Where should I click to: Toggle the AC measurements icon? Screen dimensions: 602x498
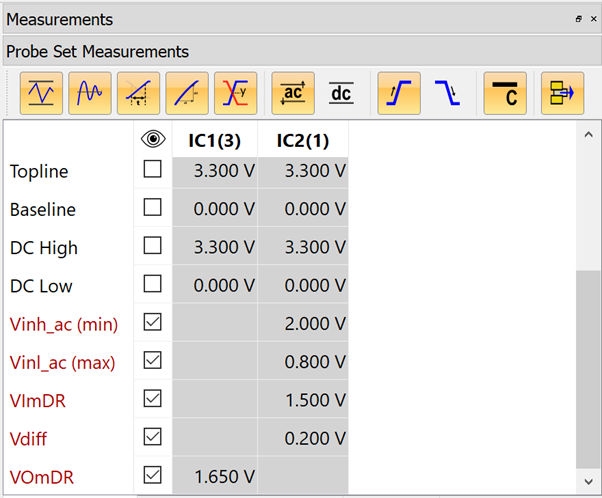pos(293,93)
